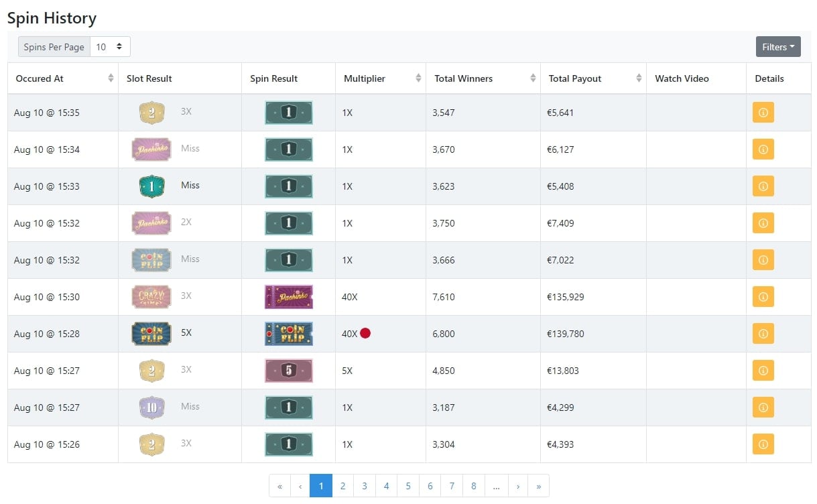Image resolution: width=817 pixels, height=504 pixels.
Task: Sort table by Multiplier column
Action: (418, 78)
